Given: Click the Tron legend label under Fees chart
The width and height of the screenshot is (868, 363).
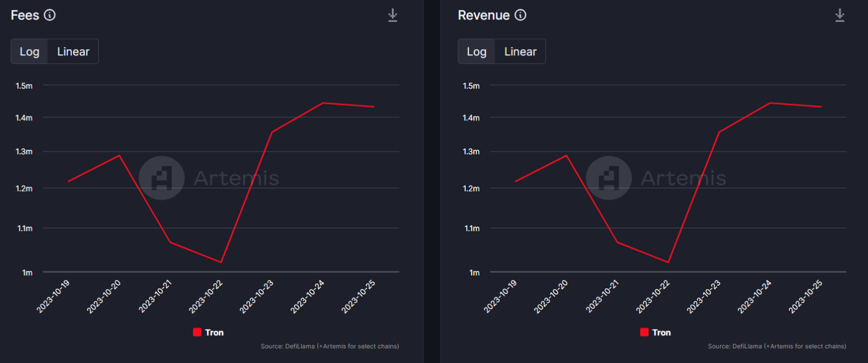Looking at the screenshot, I should [214, 332].
